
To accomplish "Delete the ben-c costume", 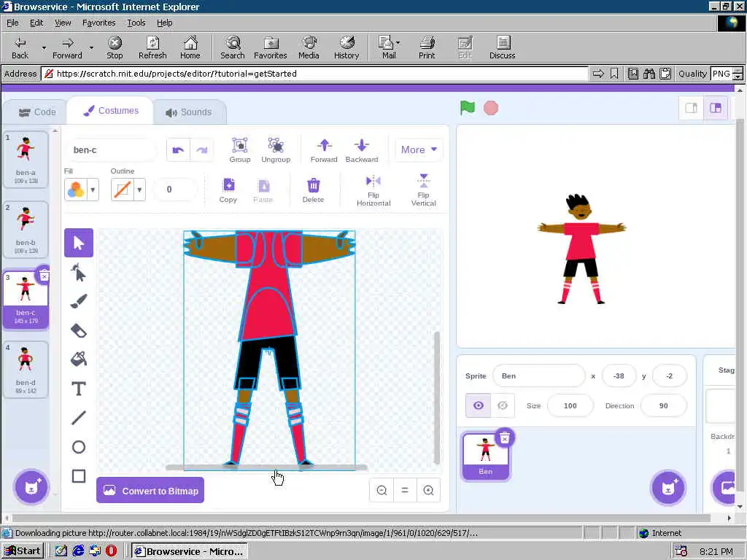I will 44,276.
